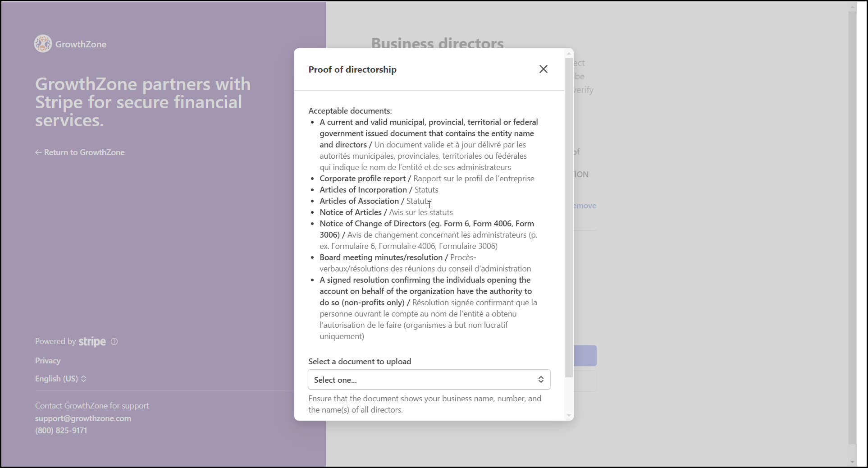Click the support@growthzone.com email link

coord(83,418)
